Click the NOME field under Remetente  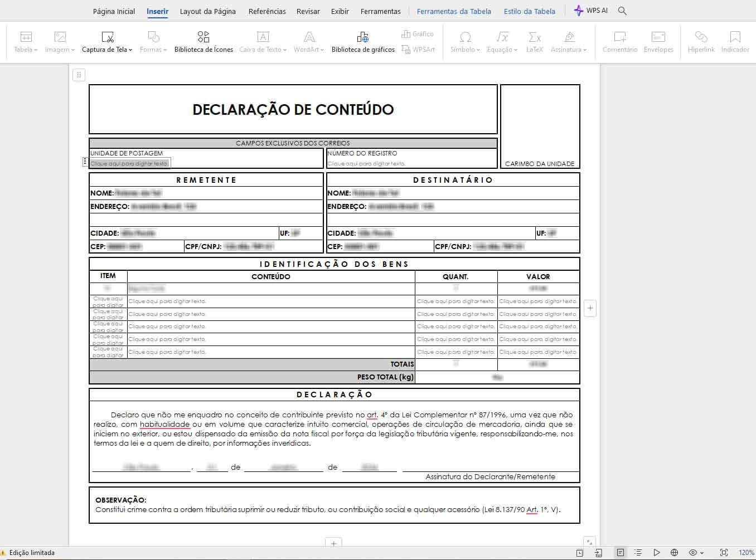click(x=206, y=193)
